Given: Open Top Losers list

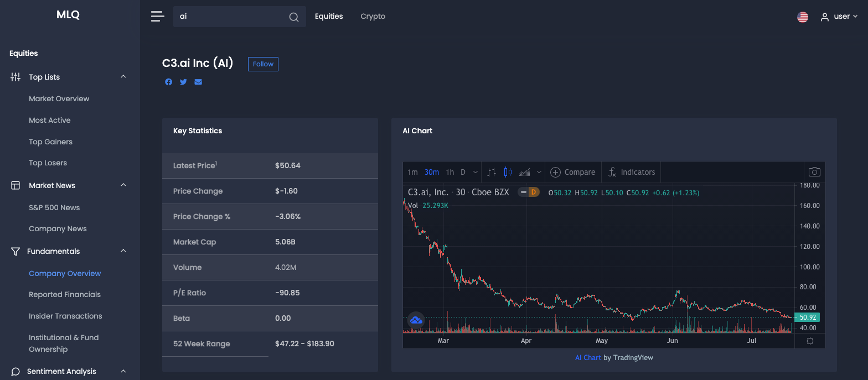Looking at the screenshot, I should pos(48,163).
